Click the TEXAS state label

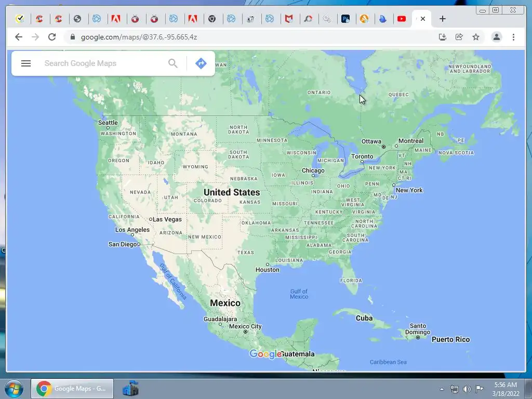(x=245, y=252)
